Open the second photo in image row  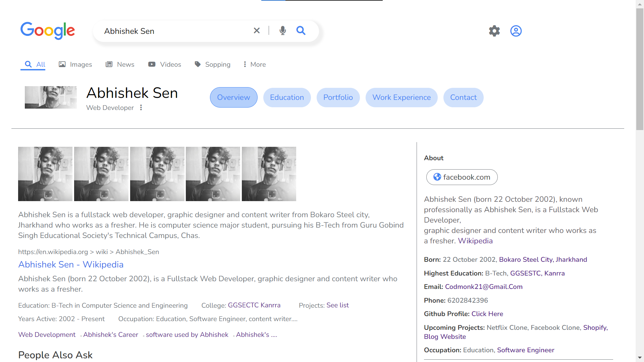(101, 174)
